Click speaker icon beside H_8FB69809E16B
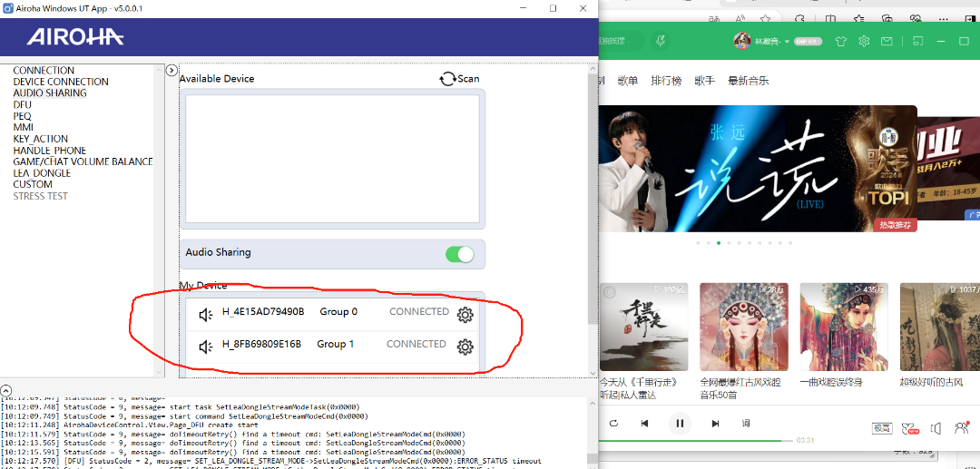The width and height of the screenshot is (980, 469). pyautogui.click(x=206, y=347)
